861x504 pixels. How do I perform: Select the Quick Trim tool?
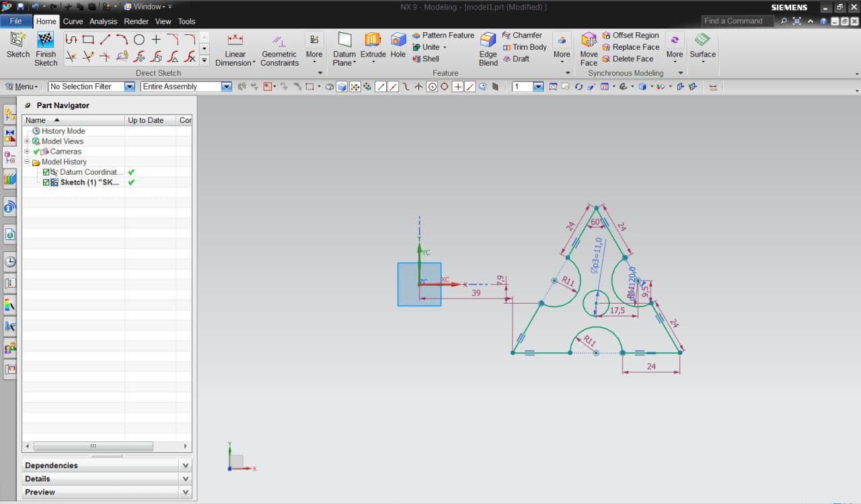click(x=71, y=57)
